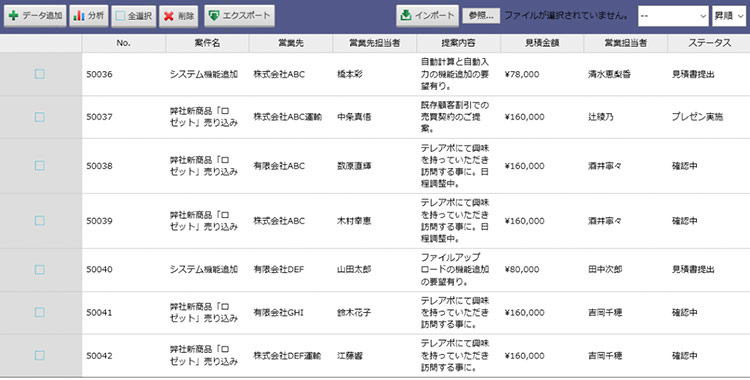Expand the 昇順 sort order dropdown
The image size is (750, 380).
(x=729, y=16)
